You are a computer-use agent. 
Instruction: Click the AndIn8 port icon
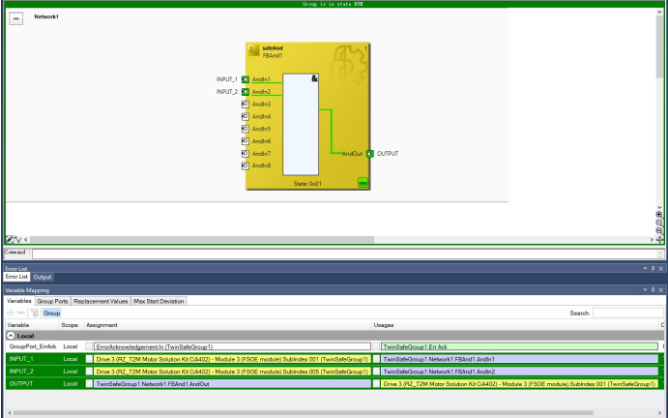(x=246, y=166)
